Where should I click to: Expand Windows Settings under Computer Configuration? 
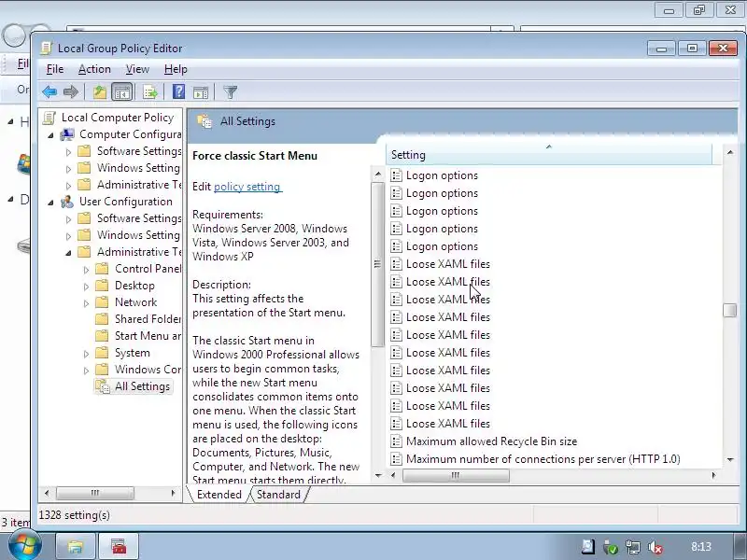pyautogui.click(x=68, y=169)
